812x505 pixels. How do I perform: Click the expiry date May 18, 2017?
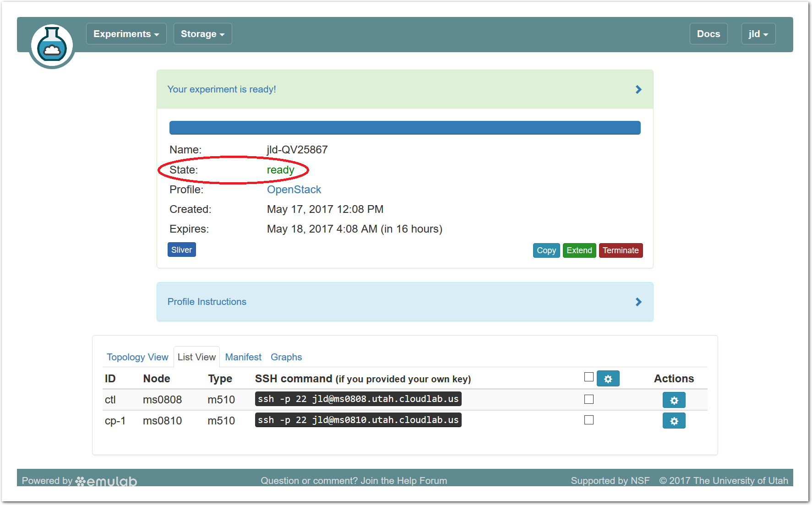tap(354, 229)
